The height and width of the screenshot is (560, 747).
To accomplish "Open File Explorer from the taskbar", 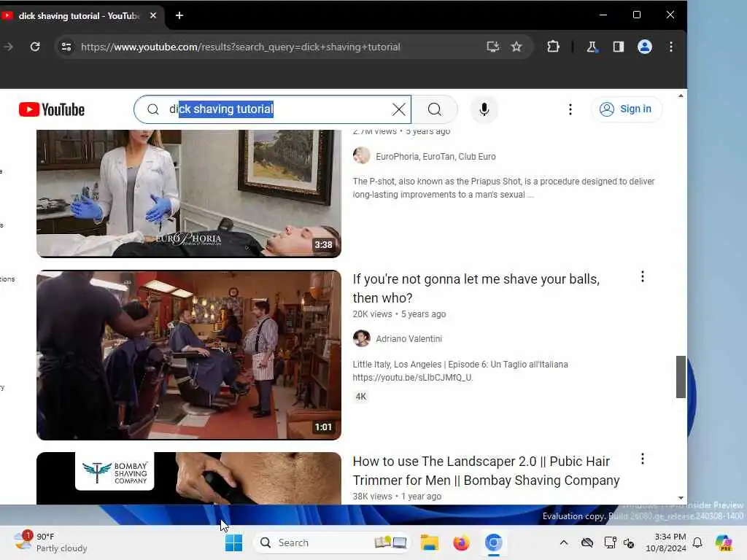I will click(x=429, y=542).
